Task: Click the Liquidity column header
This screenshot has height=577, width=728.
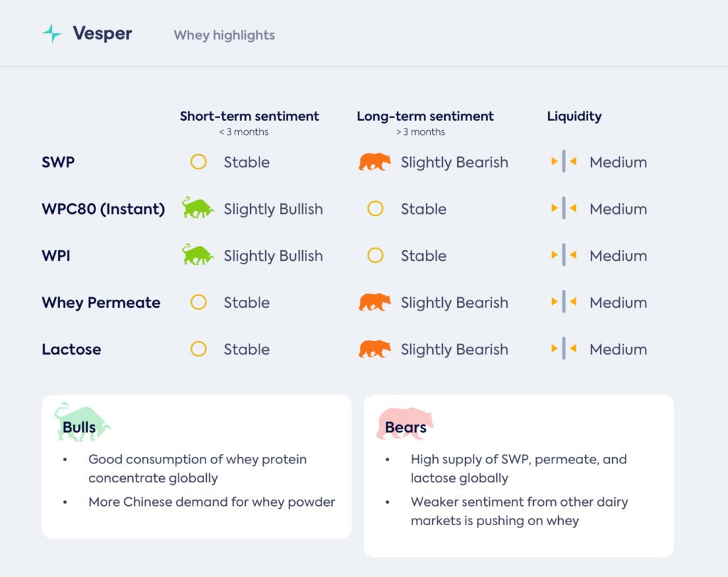Action: point(574,117)
